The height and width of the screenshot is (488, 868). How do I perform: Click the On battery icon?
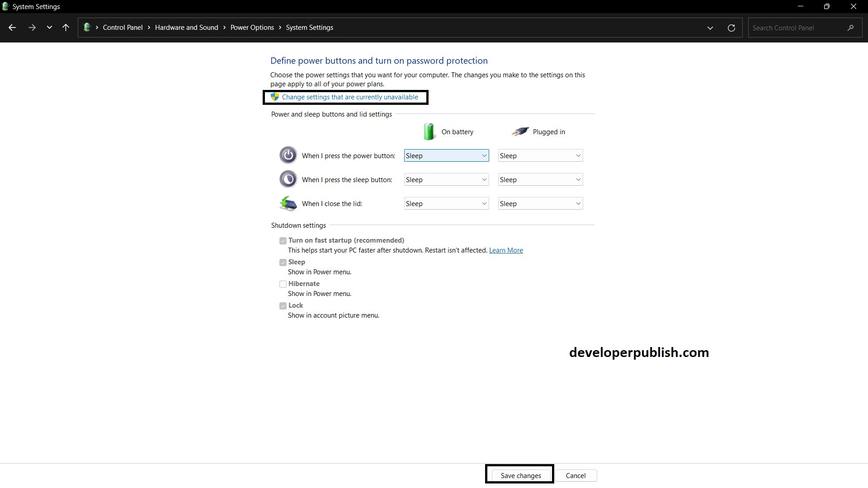click(x=429, y=131)
